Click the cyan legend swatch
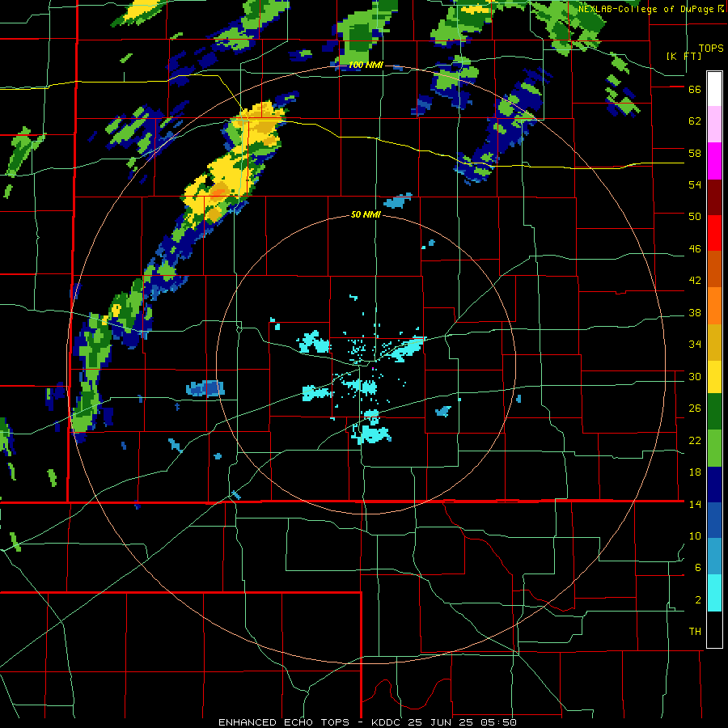 click(x=714, y=594)
